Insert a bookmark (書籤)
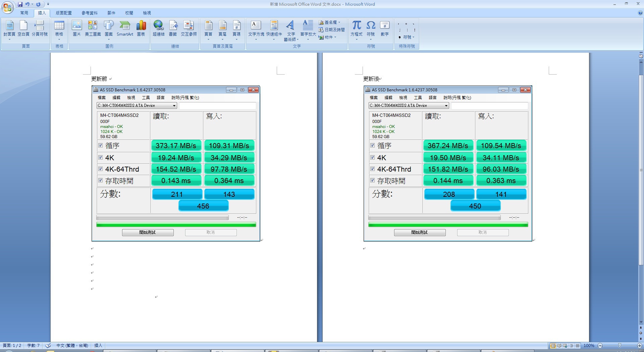The height and width of the screenshot is (352, 644). point(173,29)
